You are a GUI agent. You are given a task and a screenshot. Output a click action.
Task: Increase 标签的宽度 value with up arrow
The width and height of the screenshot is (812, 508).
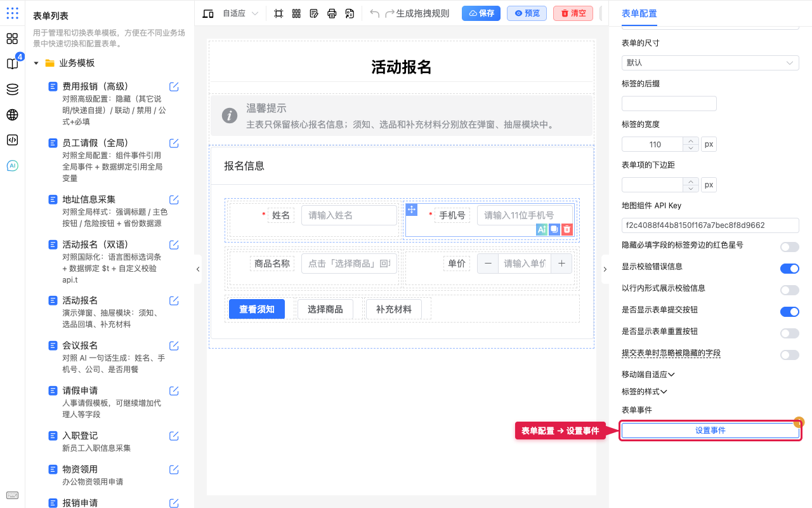click(691, 140)
